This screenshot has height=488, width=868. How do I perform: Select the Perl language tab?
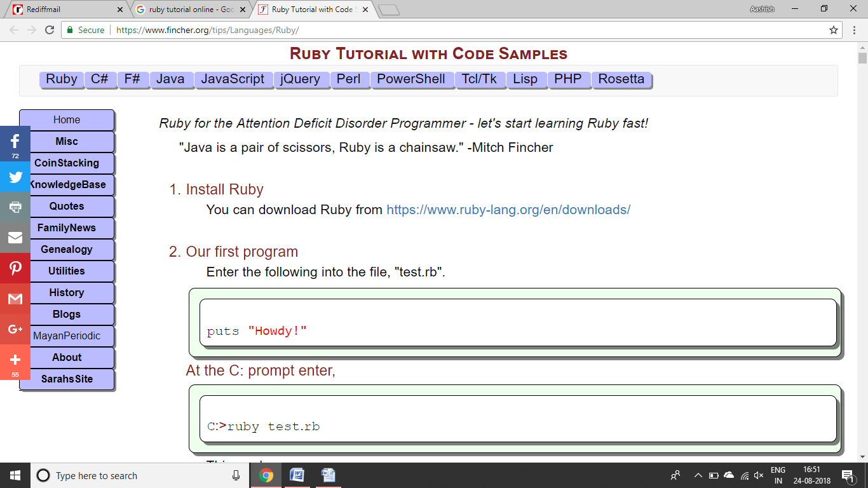(348, 79)
